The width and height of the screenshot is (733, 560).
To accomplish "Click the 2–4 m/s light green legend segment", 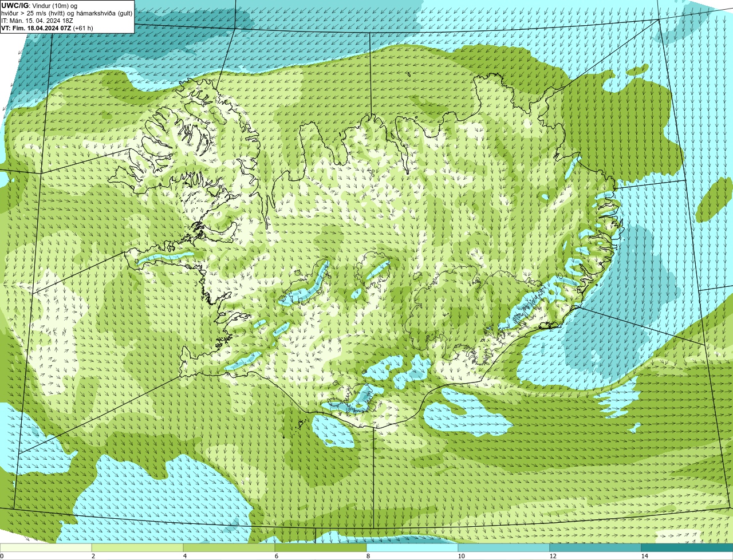I will point(137,547).
